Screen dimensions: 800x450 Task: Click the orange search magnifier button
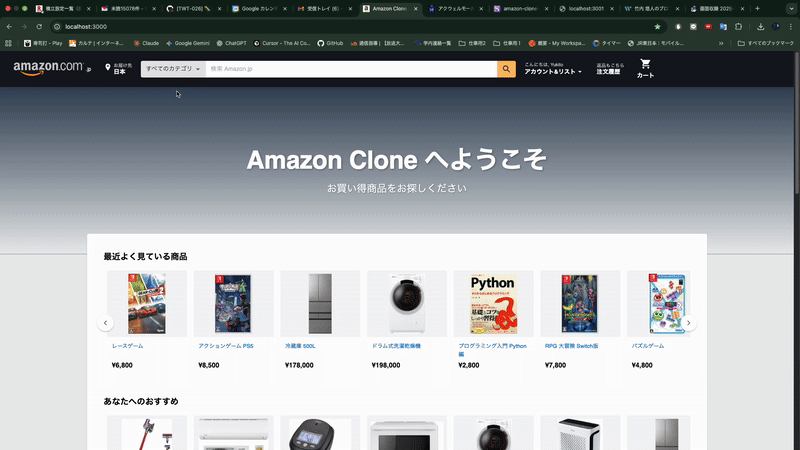pos(506,69)
